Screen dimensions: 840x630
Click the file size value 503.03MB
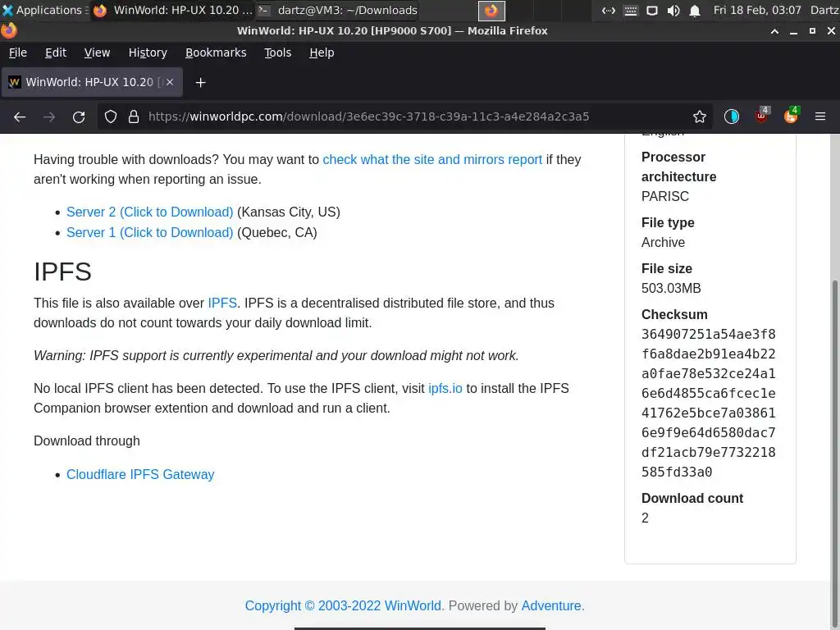[x=671, y=288]
